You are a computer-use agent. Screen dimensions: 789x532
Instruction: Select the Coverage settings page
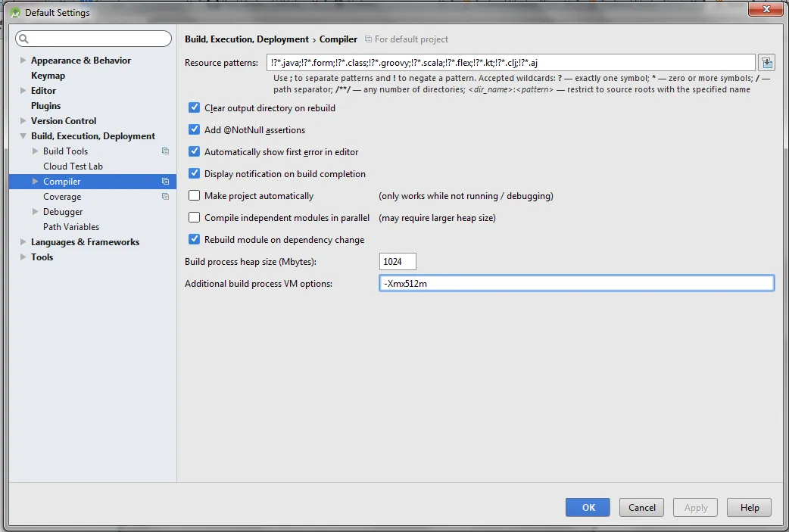click(x=62, y=197)
